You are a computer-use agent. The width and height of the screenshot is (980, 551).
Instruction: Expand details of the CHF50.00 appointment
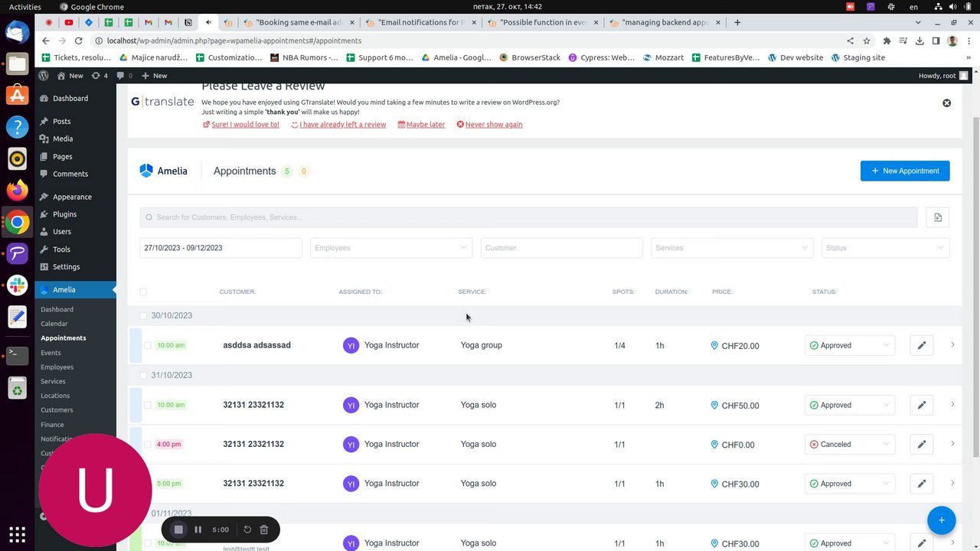click(952, 405)
